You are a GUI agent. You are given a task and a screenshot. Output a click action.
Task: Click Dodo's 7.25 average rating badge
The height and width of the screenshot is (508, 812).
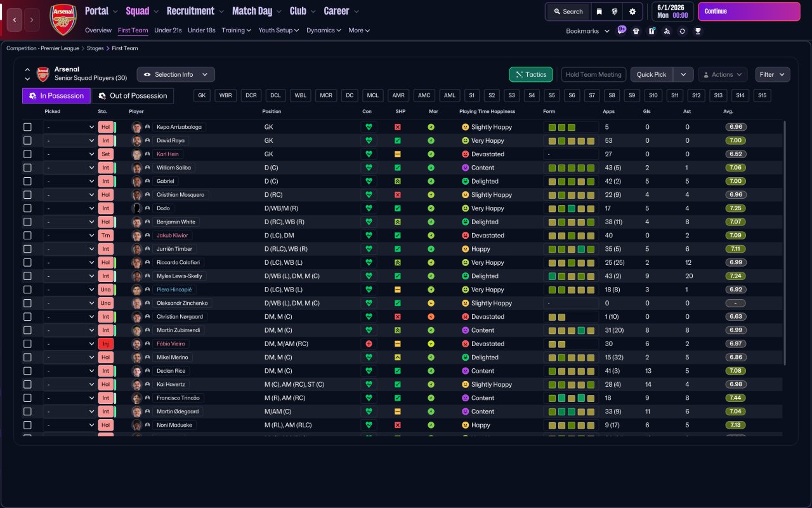pyautogui.click(x=736, y=208)
